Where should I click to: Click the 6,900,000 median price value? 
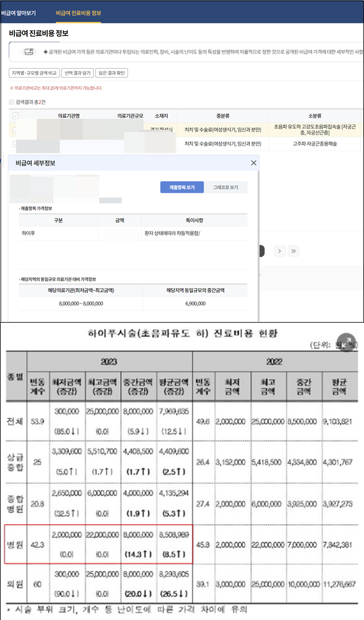(x=195, y=304)
